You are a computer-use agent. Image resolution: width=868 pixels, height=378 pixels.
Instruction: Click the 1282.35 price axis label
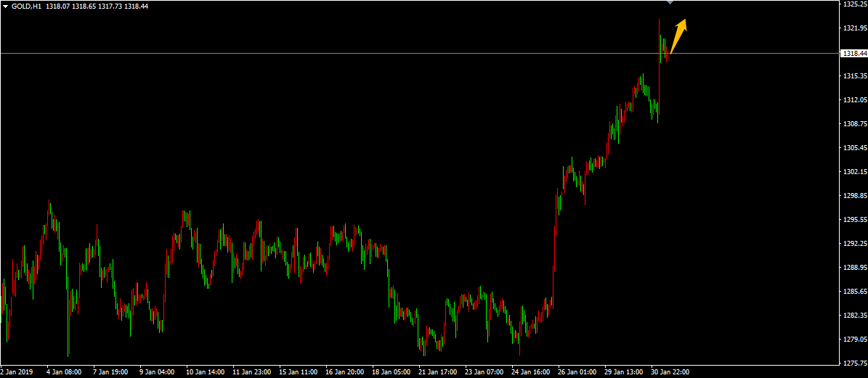tap(855, 315)
